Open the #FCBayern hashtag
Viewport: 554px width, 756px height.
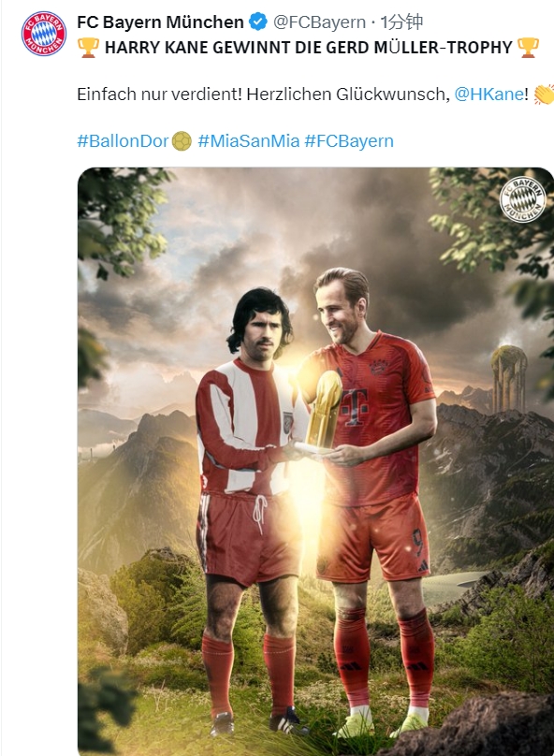click(x=349, y=141)
